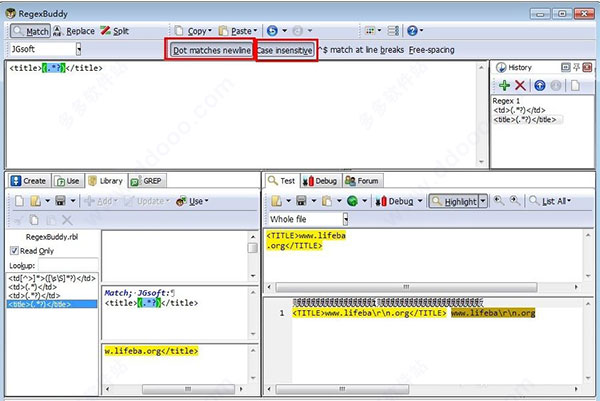Open the Forum tab
This screenshot has height=401, width=600.
point(362,181)
